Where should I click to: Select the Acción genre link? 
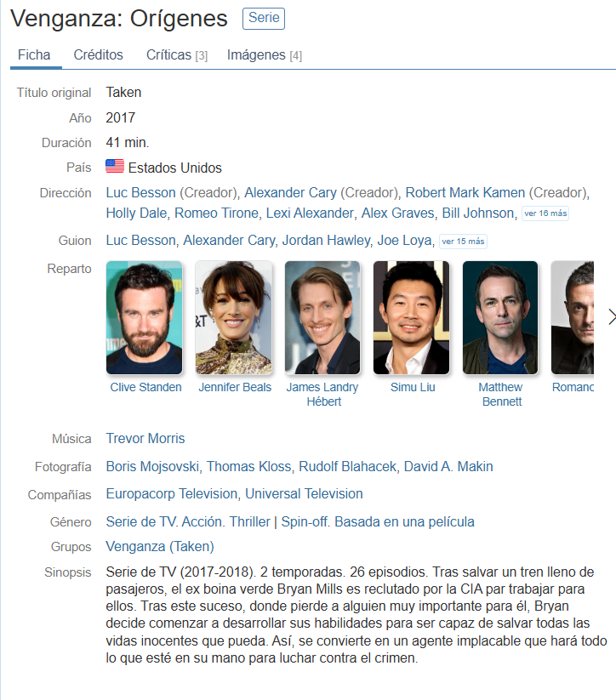pos(202,522)
